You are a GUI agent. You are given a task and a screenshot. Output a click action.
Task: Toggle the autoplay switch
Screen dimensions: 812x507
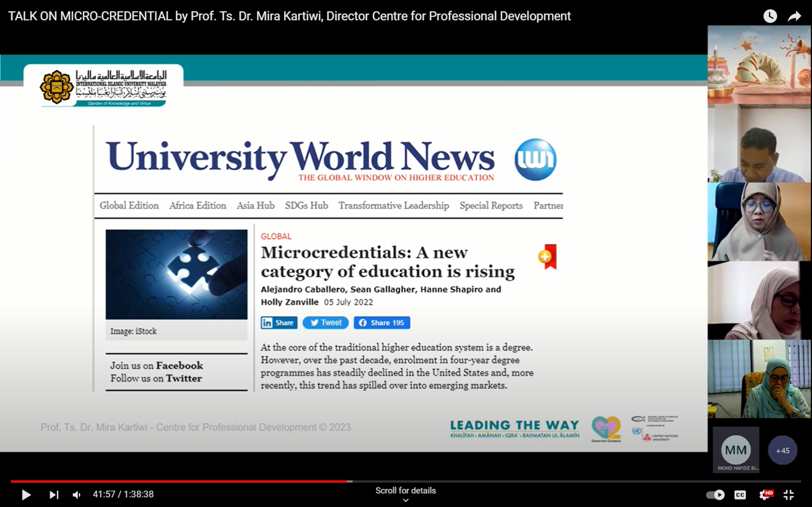click(715, 495)
